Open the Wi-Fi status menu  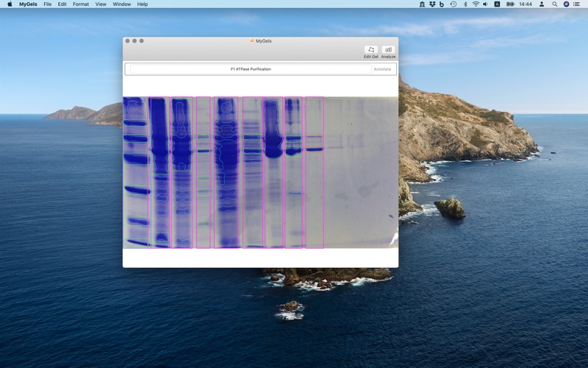[476, 4]
